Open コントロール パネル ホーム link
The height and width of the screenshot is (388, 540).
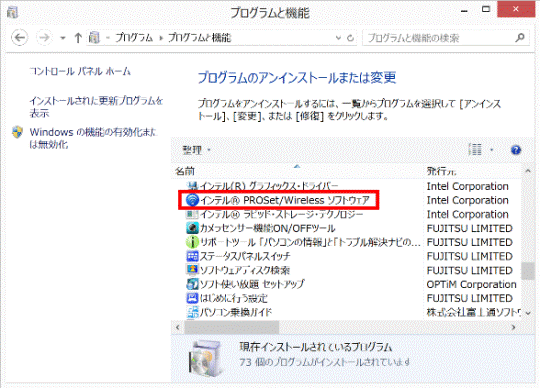[x=80, y=71]
